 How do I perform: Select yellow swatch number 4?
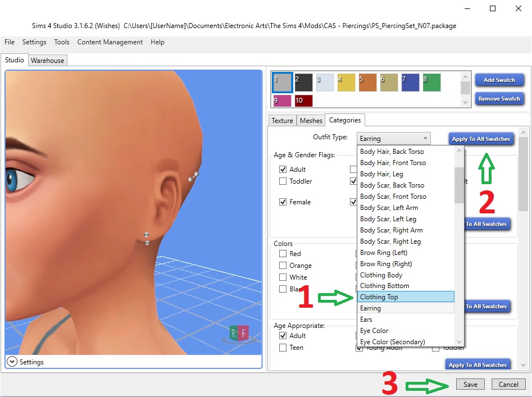[x=346, y=83]
